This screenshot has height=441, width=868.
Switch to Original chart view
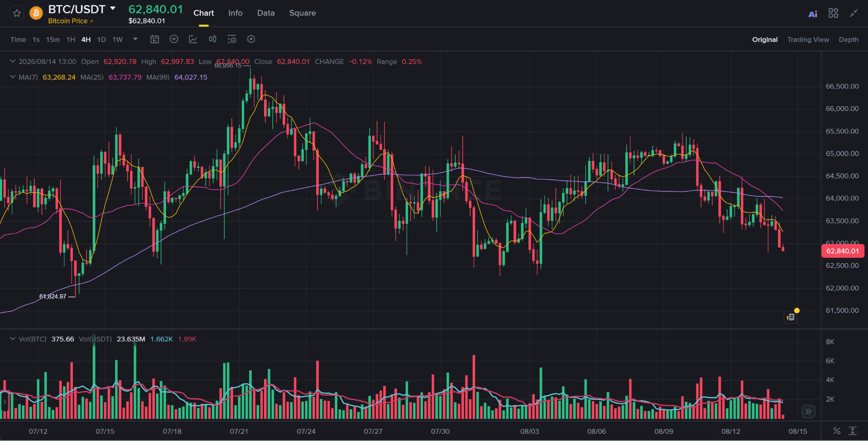coord(765,39)
